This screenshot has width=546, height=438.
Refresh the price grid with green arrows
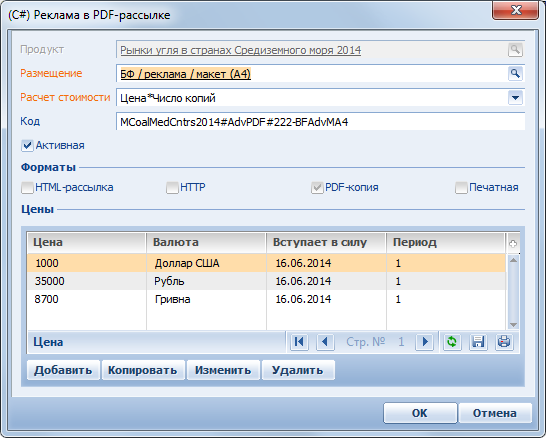click(x=452, y=342)
